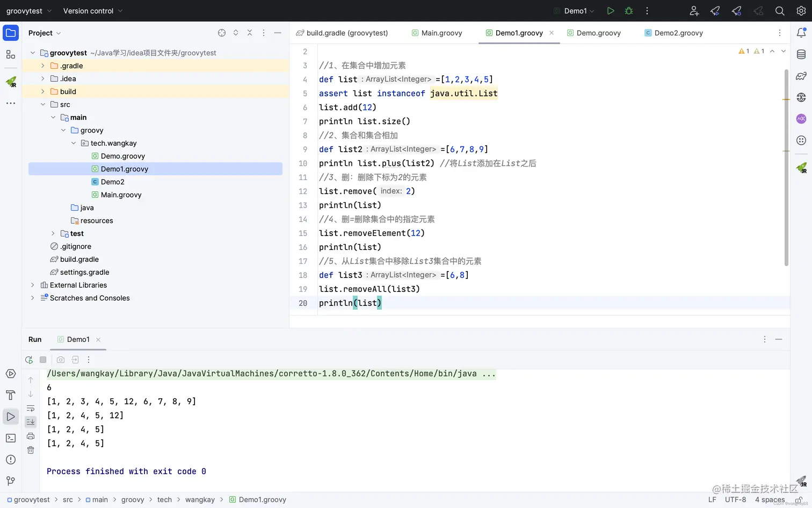The height and width of the screenshot is (508, 812).
Task: Click the Java path link in console
Action: tap(271, 374)
